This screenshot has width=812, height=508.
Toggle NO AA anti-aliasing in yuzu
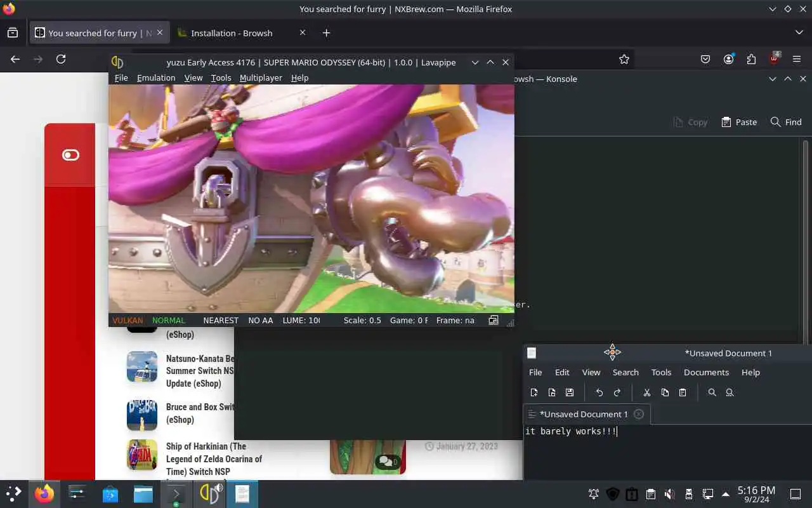261,320
